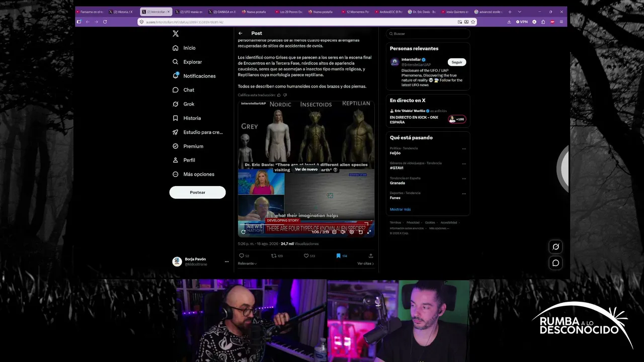Click the Postear button

pyautogui.click(x=197, y=192)
